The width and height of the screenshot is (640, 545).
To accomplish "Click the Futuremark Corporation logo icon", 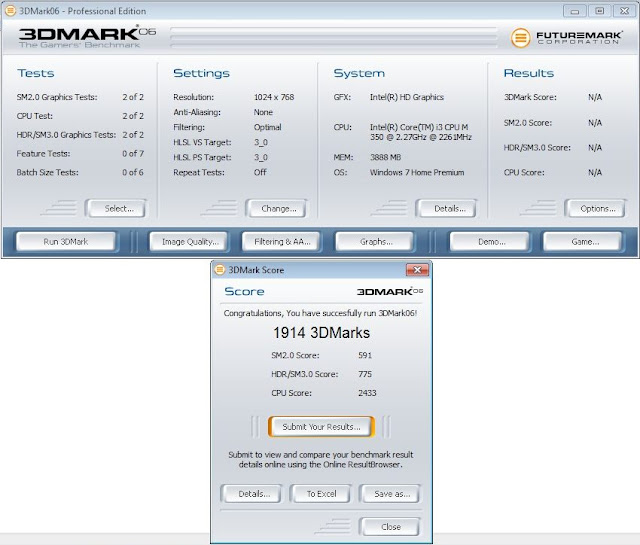I will [520, 38].
